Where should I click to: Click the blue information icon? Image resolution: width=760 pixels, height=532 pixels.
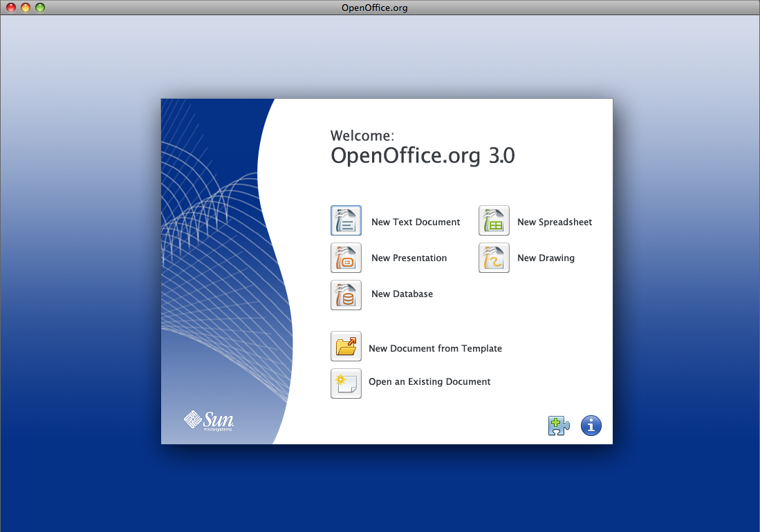591,426
